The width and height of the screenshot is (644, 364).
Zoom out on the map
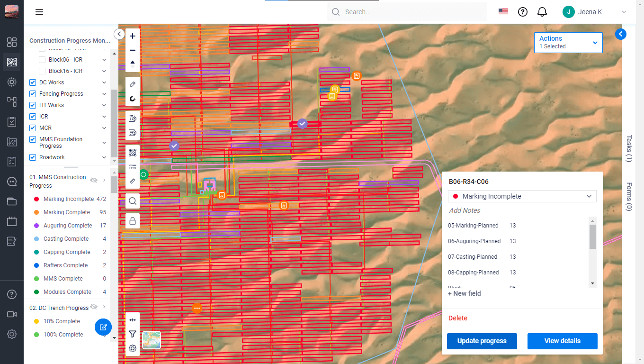(133, 50)
